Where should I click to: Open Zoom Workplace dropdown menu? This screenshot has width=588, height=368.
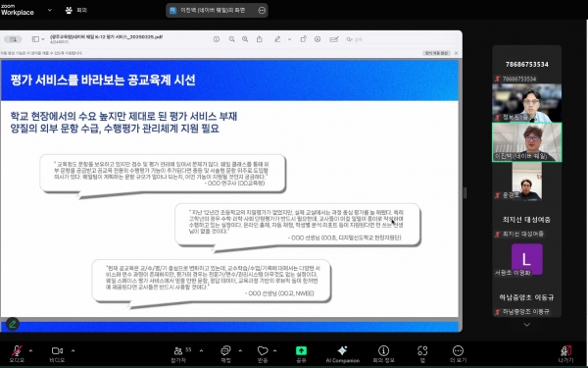click(x=50, y=10)
